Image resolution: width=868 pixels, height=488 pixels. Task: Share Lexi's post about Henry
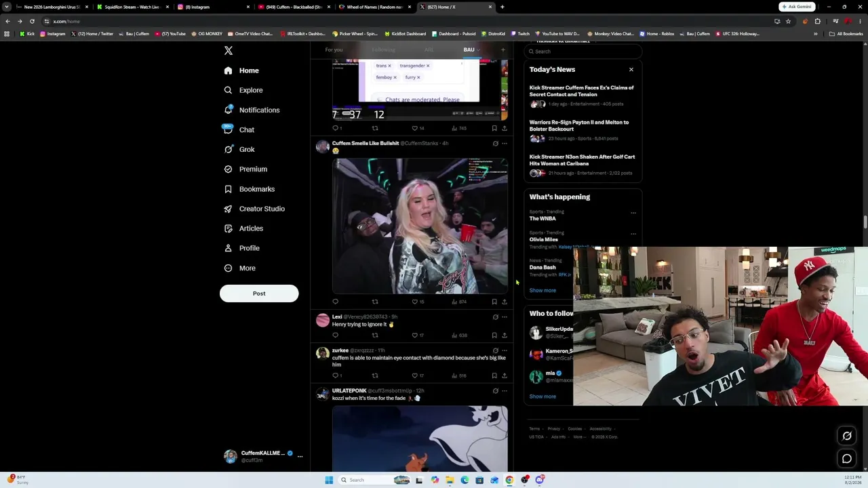(x=504, y=335)
